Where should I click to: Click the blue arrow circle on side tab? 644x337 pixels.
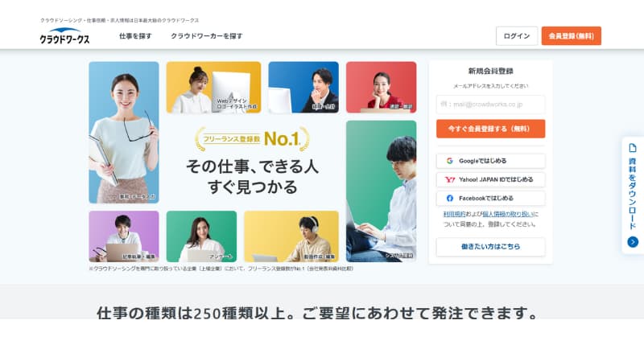pyautogui.click(x=633, y=242)
